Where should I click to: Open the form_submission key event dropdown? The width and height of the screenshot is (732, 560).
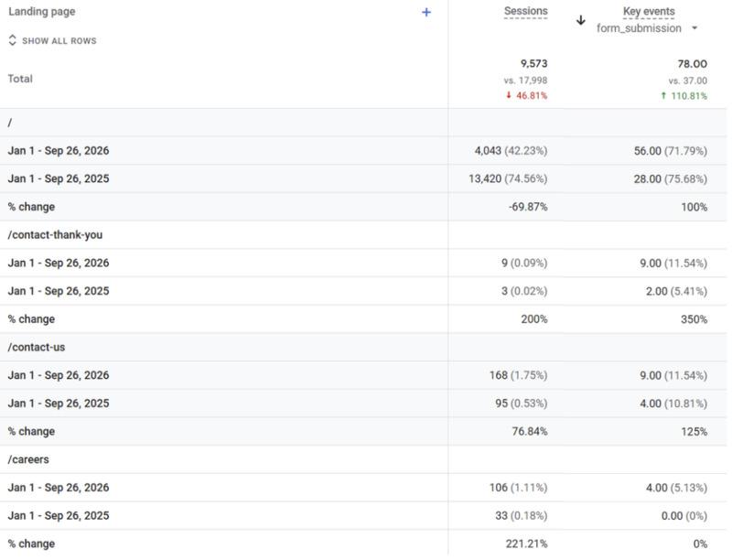tap(647, 28)
